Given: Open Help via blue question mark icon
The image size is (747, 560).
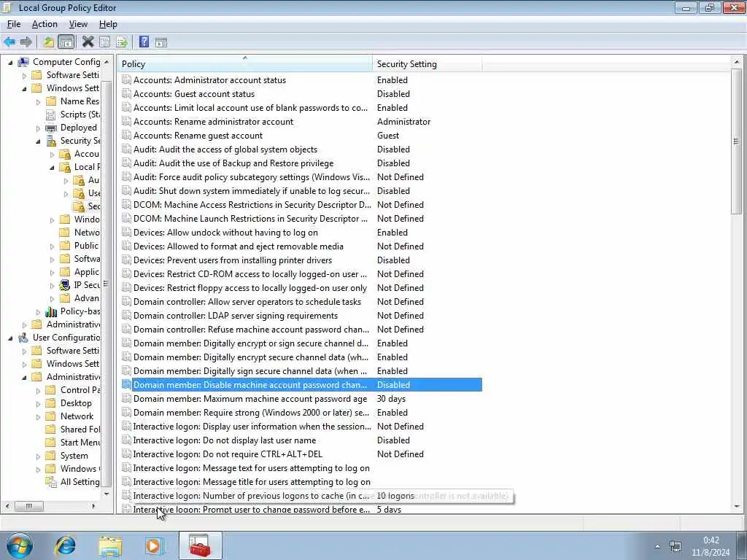Looking at the screenshot, I should click(x=144, y=42).
